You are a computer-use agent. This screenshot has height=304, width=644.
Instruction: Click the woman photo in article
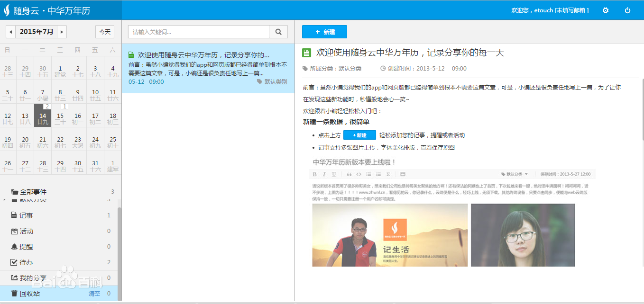pyautogui.click(x=523, y=235)
